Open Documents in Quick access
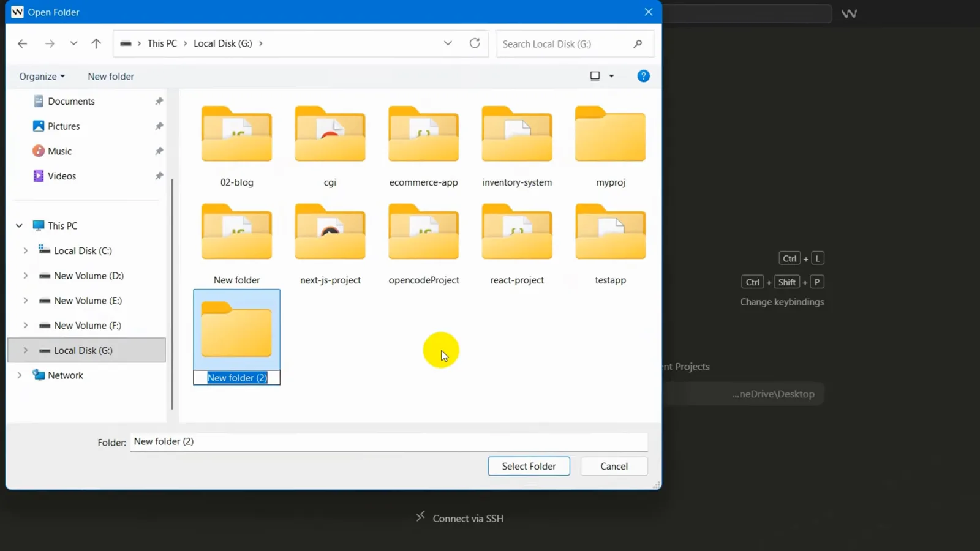 coord(71,102)
